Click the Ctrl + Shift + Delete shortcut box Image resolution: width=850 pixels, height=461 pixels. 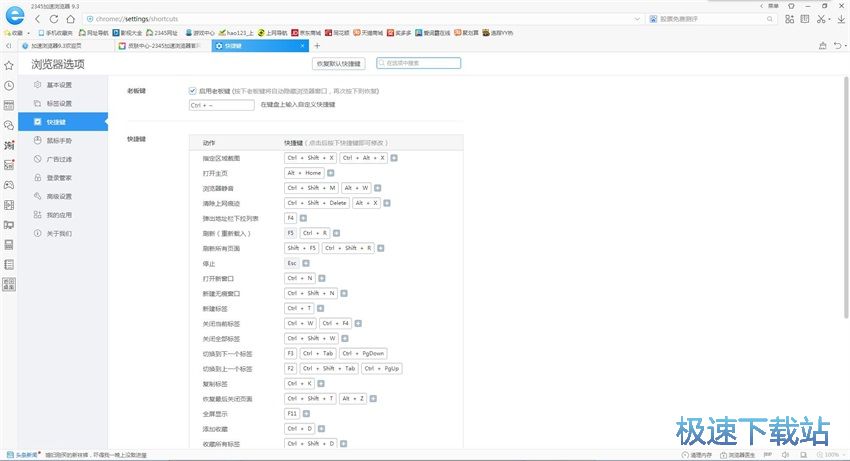317,203
